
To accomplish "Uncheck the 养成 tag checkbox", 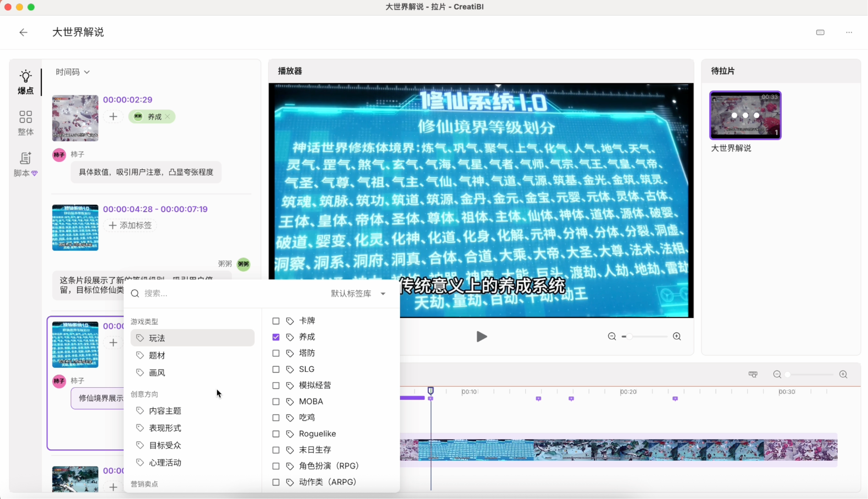I will coord(276,337).
